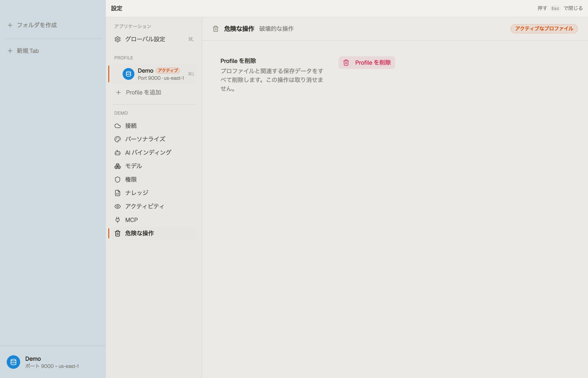Viewport: 588px width, 378px height.
Task: Click the アクティブ badge next to Demo
Action: [x=168, y=70]
